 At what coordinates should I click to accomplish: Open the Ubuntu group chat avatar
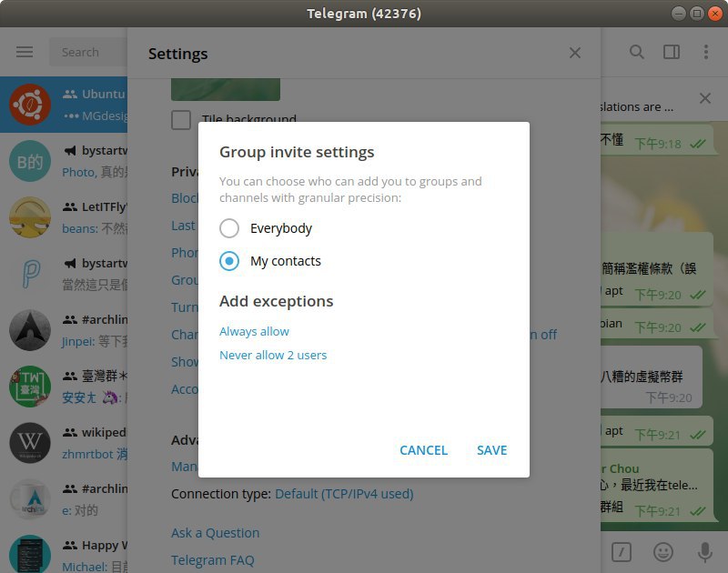point(30,105)
